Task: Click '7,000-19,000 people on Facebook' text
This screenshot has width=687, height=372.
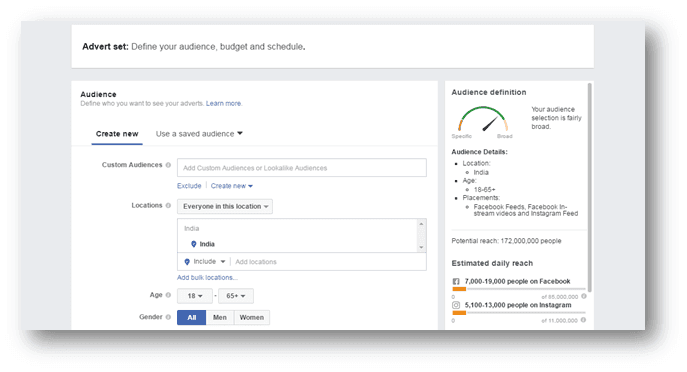Action: point(517,281)
